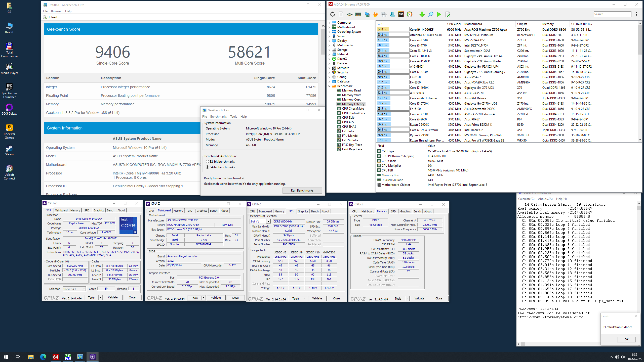
Task: Open Tools dropdown arrow in CPU-Z Mainboard window
Action: point(203,298)
